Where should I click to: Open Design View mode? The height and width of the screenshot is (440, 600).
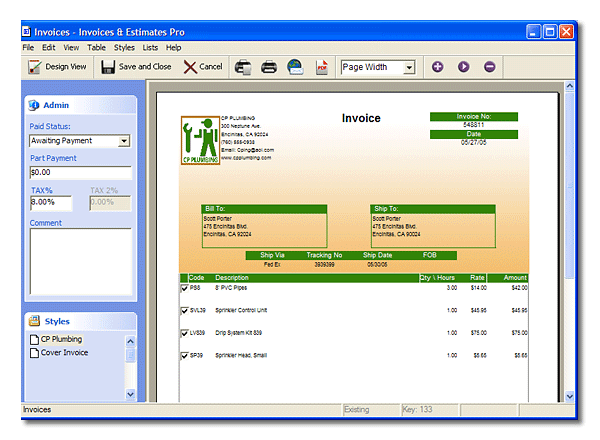coord(57,67)
